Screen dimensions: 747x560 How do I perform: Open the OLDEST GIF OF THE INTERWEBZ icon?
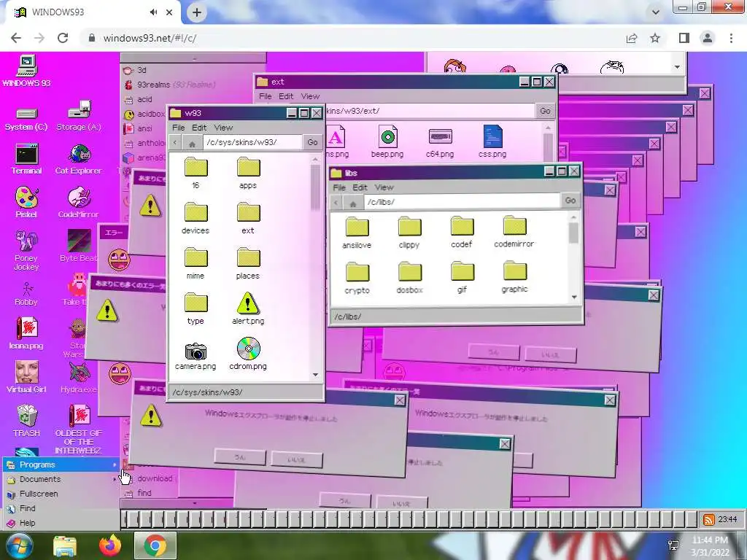pos(79,429)
